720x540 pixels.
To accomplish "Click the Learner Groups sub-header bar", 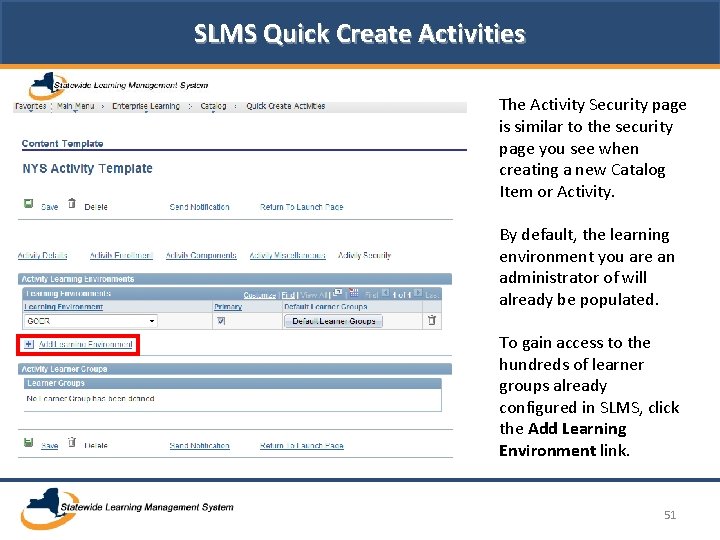I will pyautogui.click(x=232, y=383).
